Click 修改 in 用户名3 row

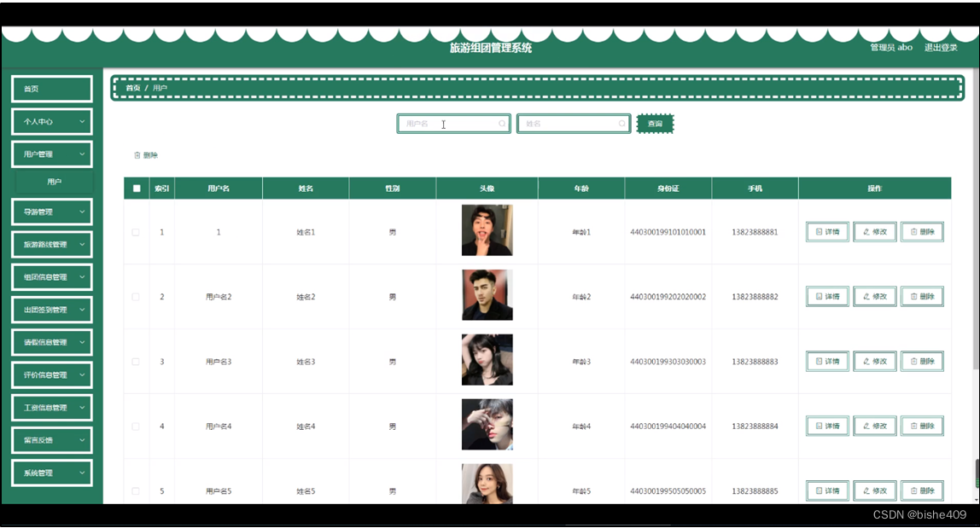click(875, 361)
